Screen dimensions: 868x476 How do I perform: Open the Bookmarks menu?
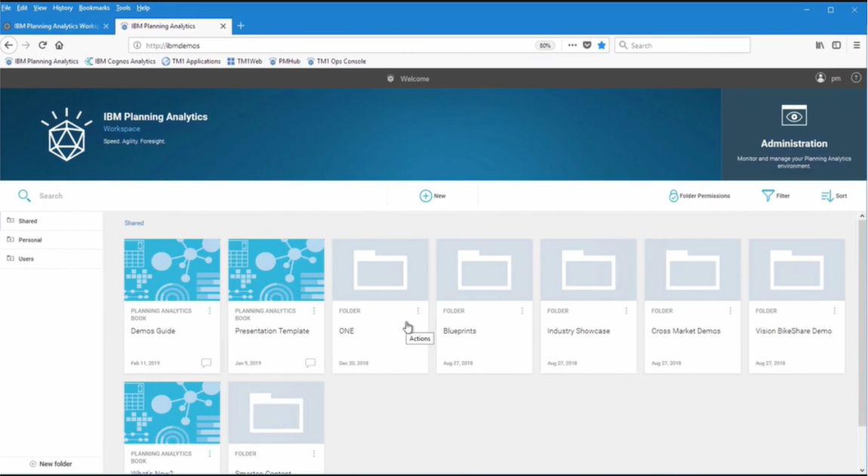(94, 8)
